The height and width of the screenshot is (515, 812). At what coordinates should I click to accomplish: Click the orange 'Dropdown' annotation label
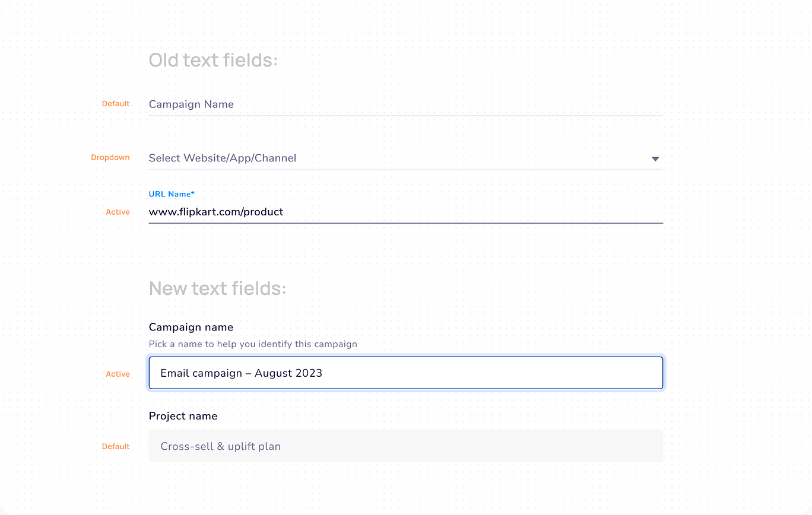coord(110,157)
